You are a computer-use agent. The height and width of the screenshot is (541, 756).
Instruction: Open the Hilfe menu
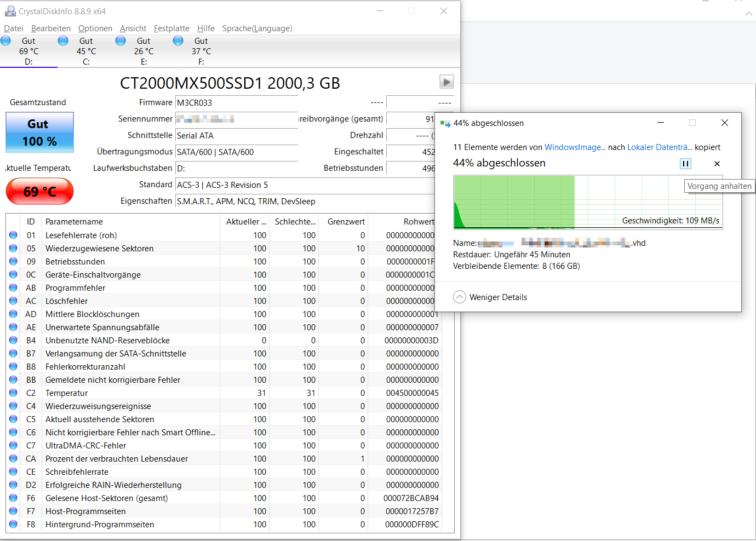pyautogui.click(x=206, y=28)
